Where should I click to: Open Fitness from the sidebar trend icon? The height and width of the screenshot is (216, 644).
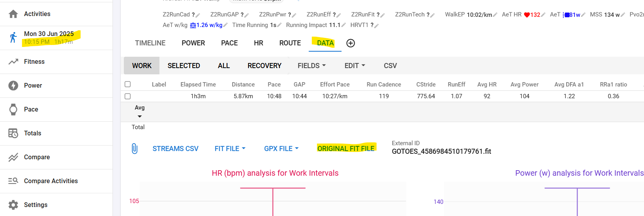[13, 62]
